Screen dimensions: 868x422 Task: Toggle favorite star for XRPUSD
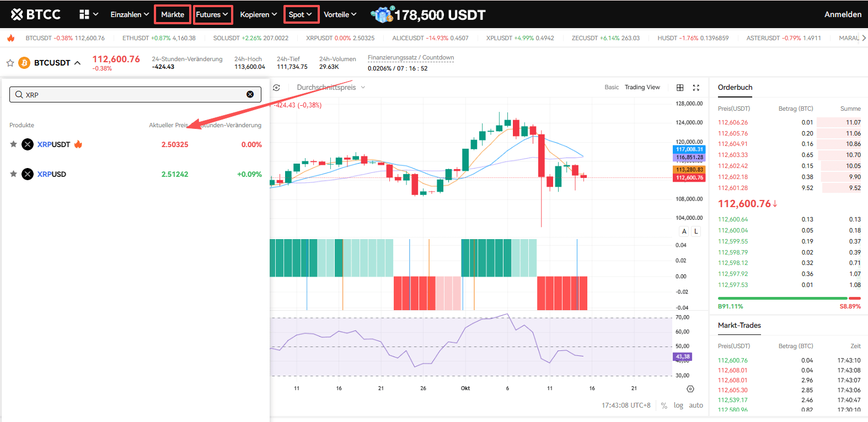[13, 174]
